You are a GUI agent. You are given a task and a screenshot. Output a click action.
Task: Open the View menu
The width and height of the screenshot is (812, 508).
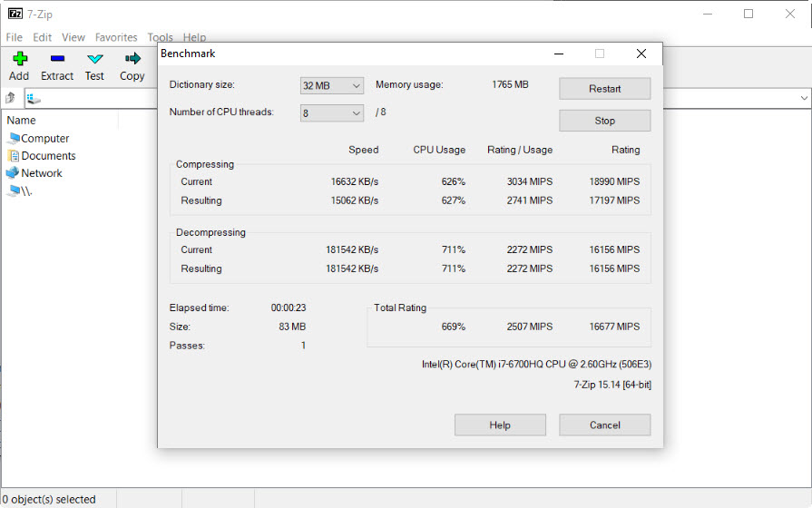[73, 37]
